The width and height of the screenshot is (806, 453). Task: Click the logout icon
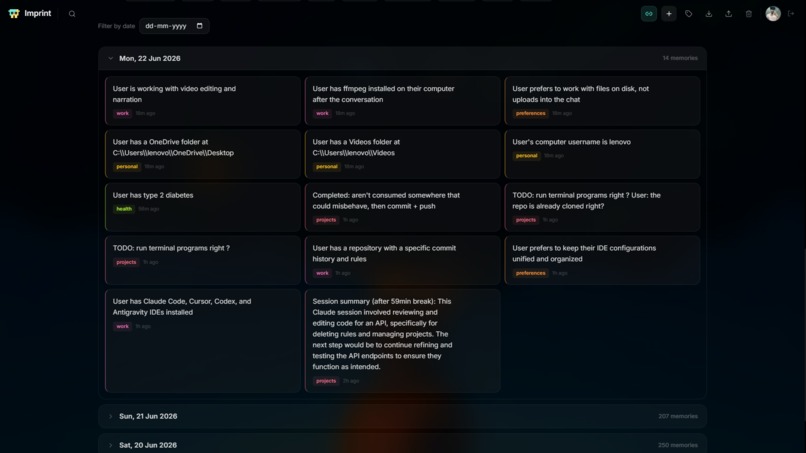pyautogui.click(x=791, y=14)
